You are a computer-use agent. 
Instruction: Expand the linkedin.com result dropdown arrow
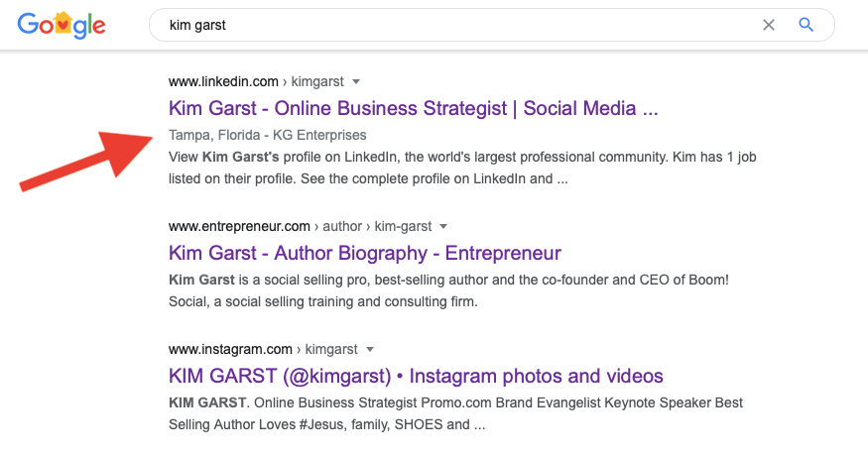pos(356,82)
